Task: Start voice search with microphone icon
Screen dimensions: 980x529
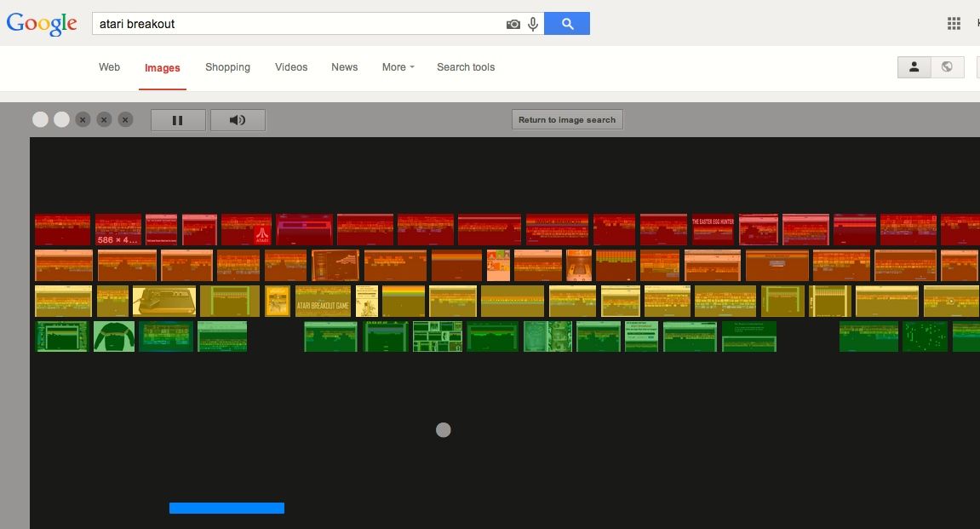Action: click(533, 25)
